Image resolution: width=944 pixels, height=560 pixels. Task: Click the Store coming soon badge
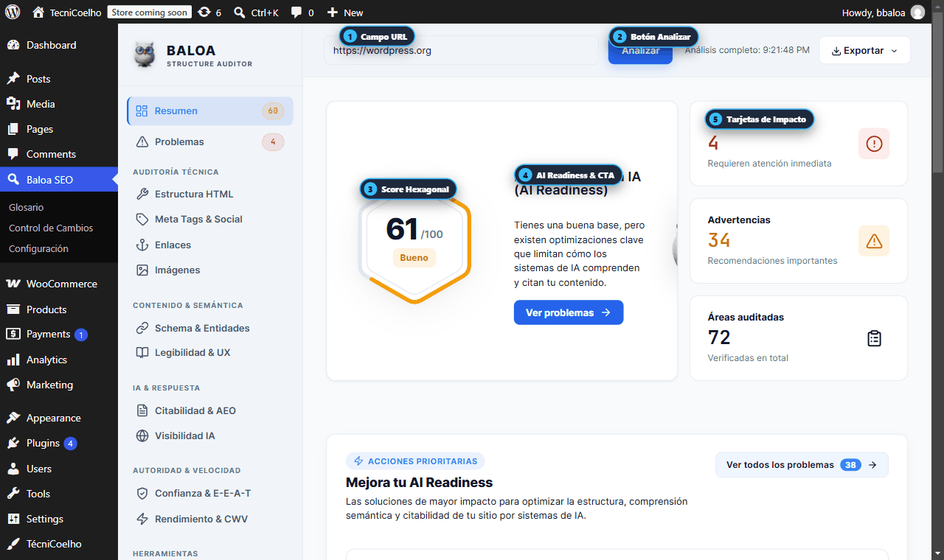pyautogui.click(x=150, y=12)
